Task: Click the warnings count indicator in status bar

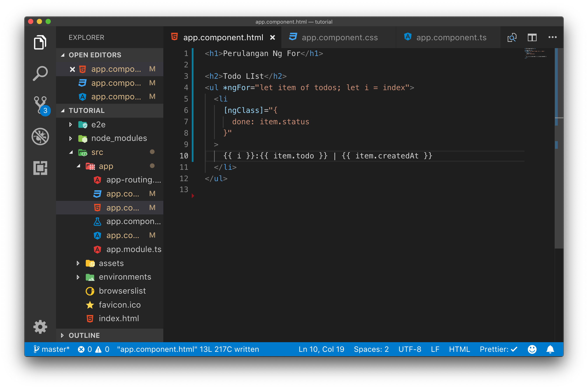Action: [x=102, y=349]
